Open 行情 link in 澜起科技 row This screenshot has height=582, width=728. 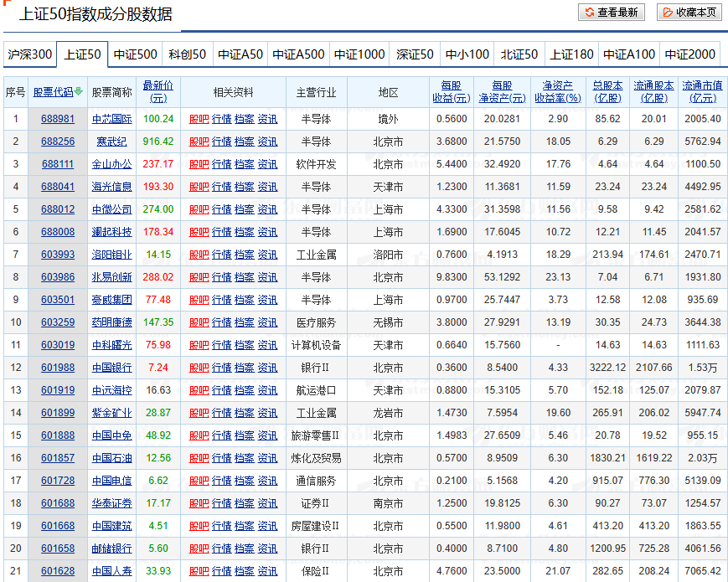(221, 232)
